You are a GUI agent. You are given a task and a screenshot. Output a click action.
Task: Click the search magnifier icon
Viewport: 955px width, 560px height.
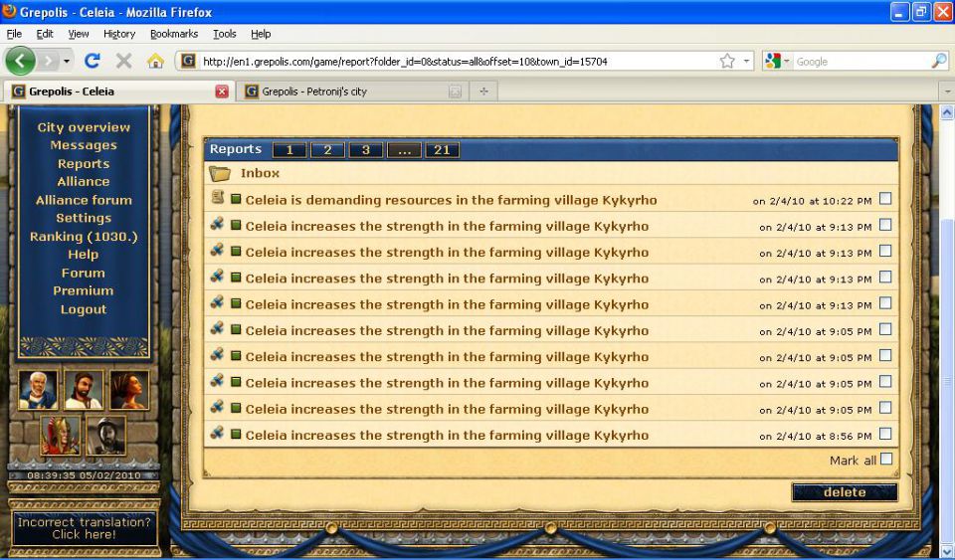[939, 61]
